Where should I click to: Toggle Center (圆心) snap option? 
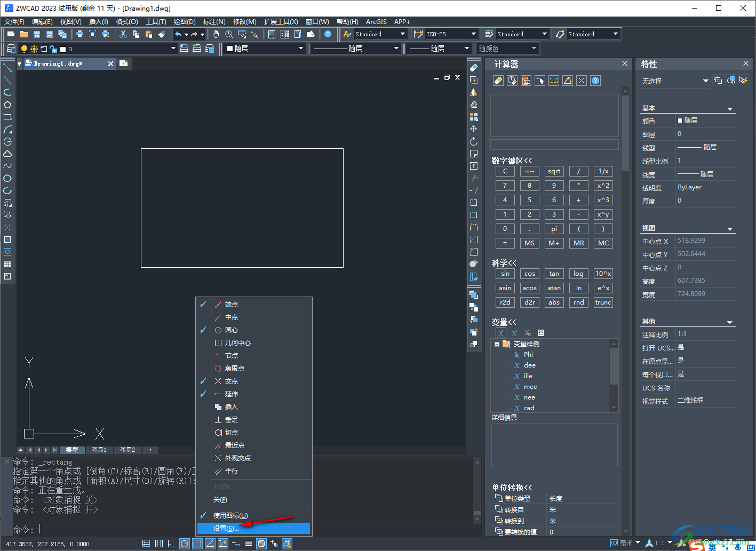pyautogui.click(x=254, y=330)
